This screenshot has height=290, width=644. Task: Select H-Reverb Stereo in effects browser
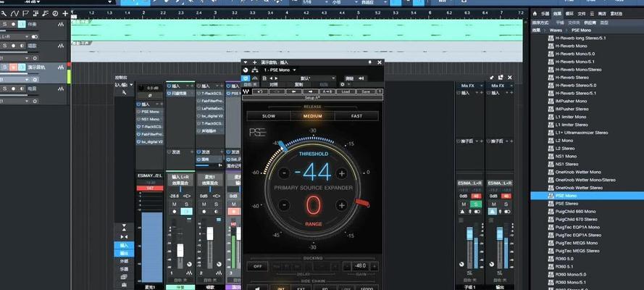(572, 78)
